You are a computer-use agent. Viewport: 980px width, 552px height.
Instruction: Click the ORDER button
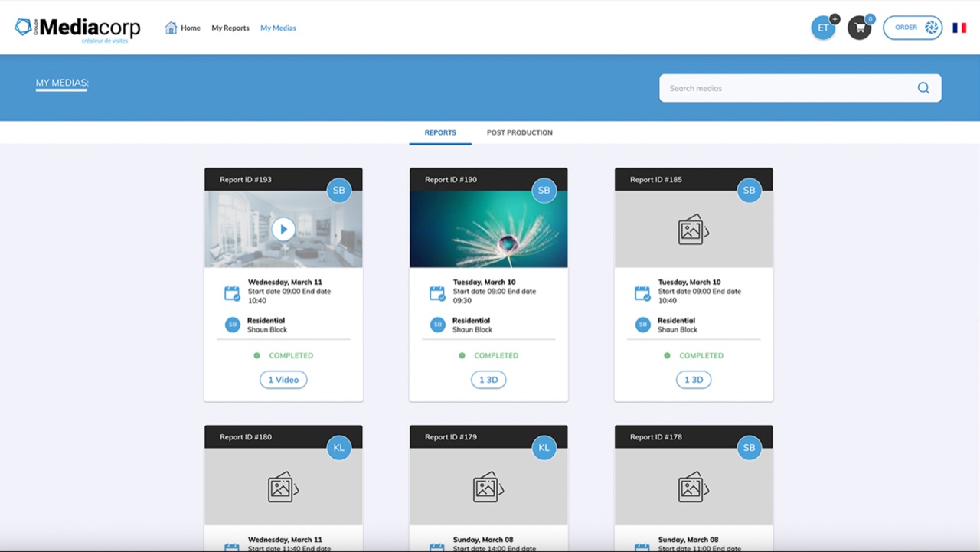(913, 28)
